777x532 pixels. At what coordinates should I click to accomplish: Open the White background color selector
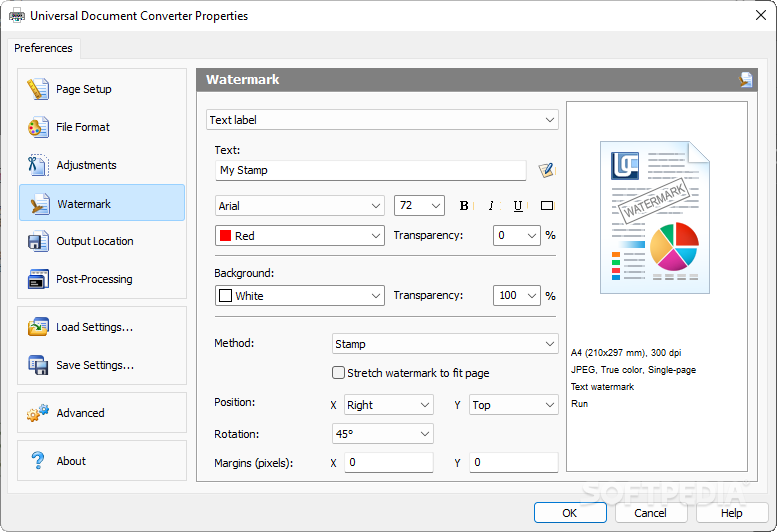click(x=300, y=295)
